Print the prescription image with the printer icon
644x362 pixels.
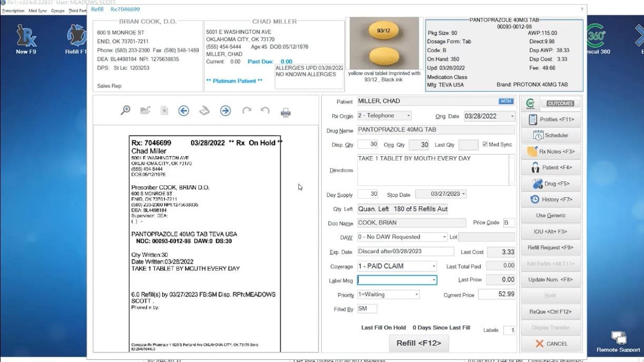(x=285, y=112)
